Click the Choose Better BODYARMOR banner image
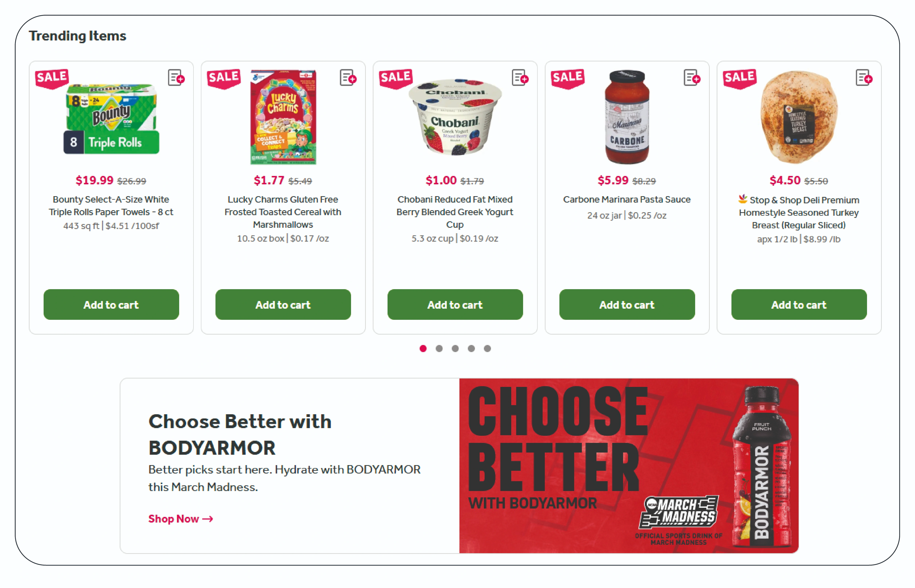Viewport: 915px width, 588px height. 629,465
